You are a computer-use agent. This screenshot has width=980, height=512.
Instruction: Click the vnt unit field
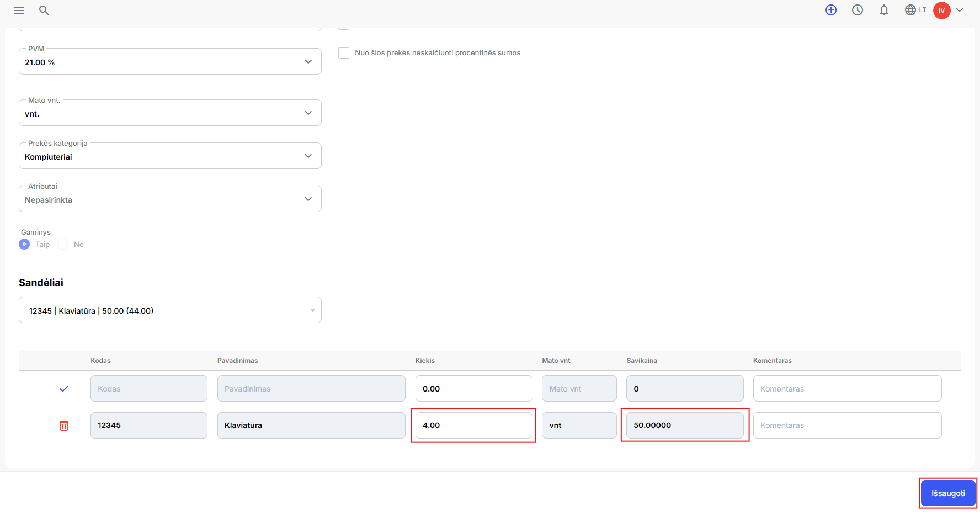point(579,425)
